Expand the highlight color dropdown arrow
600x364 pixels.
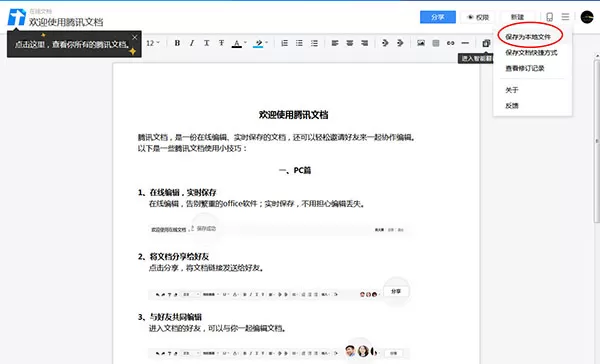tap(267, 42)
